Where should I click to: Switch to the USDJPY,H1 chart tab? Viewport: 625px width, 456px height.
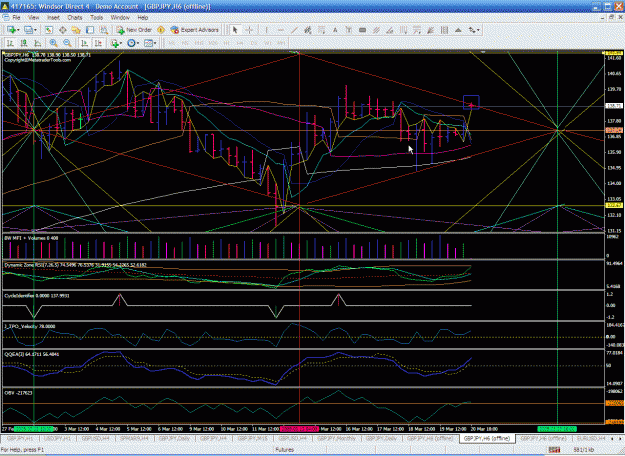click(x=58, y=438)
